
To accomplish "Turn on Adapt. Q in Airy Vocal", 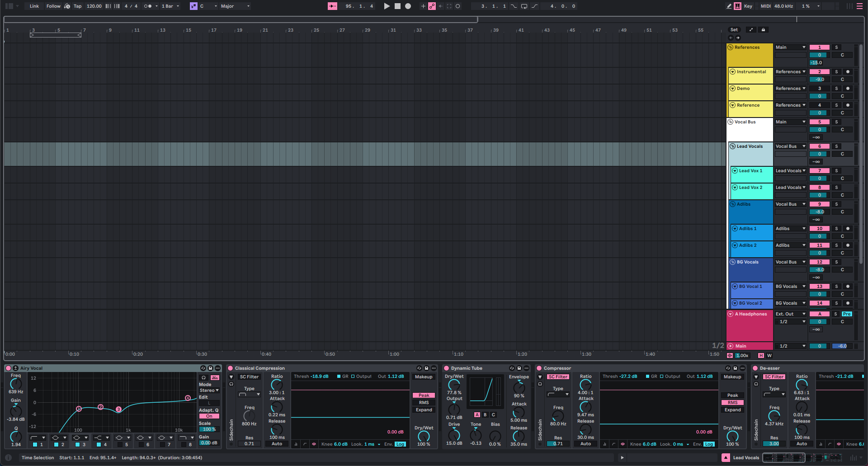I will (x=208, y=416).
